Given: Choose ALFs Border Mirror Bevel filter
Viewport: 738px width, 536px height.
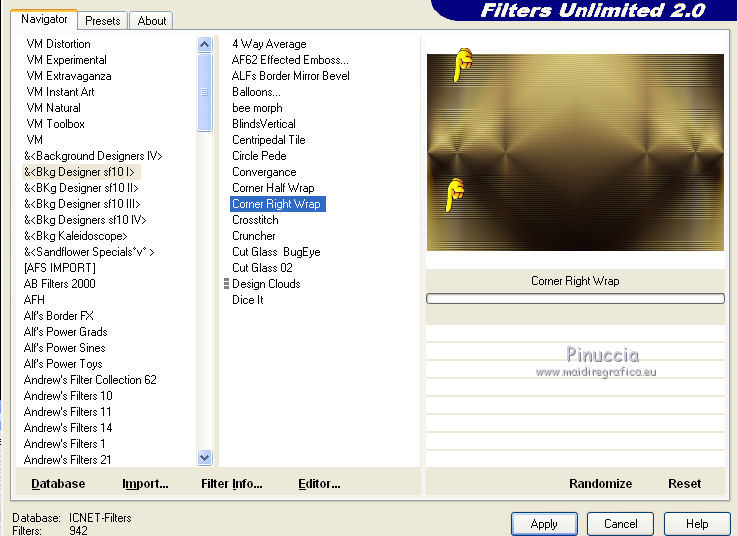Looking at the screenshot, I should tap(290, 76).
